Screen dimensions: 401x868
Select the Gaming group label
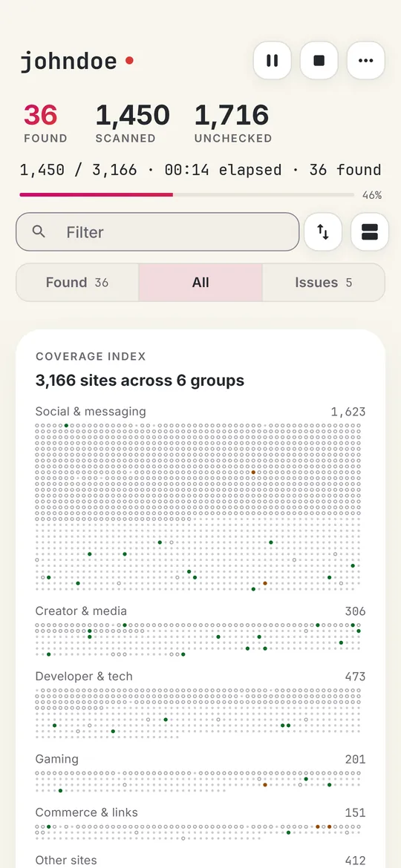click(x=57, y=759)
